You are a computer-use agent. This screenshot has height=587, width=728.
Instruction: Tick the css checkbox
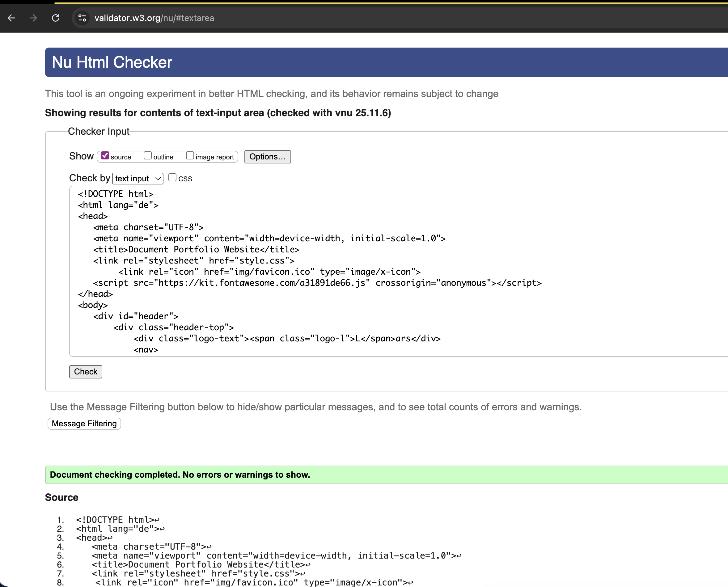point(172,178)
